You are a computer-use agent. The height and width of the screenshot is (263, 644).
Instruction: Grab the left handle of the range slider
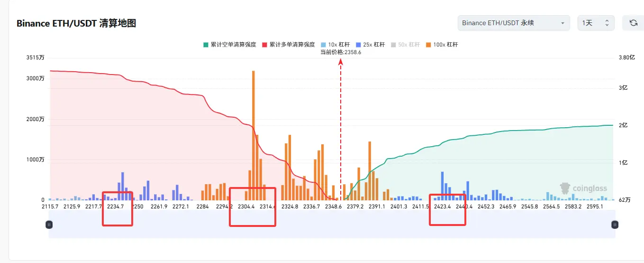49,225
